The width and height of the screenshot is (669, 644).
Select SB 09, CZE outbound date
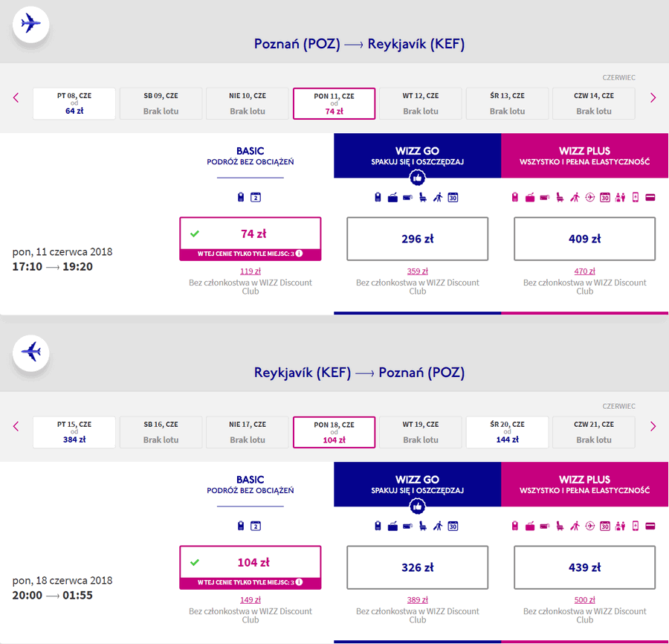[161, 103]
